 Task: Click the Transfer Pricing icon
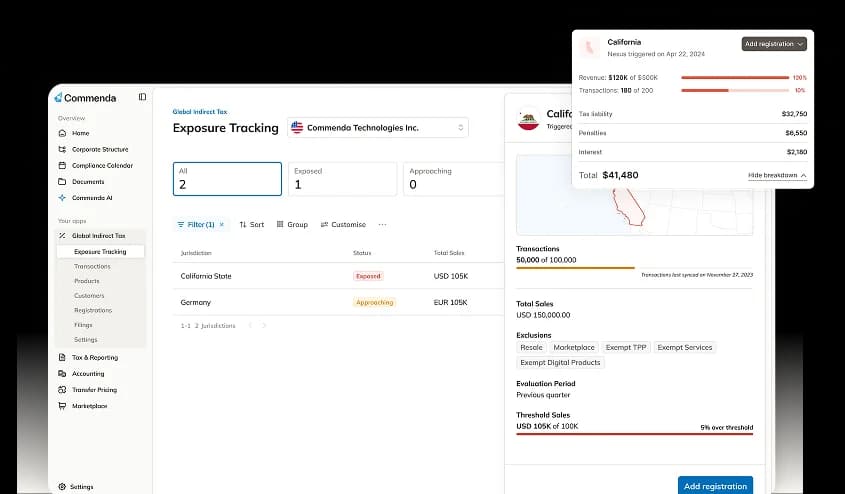[62, 389]
